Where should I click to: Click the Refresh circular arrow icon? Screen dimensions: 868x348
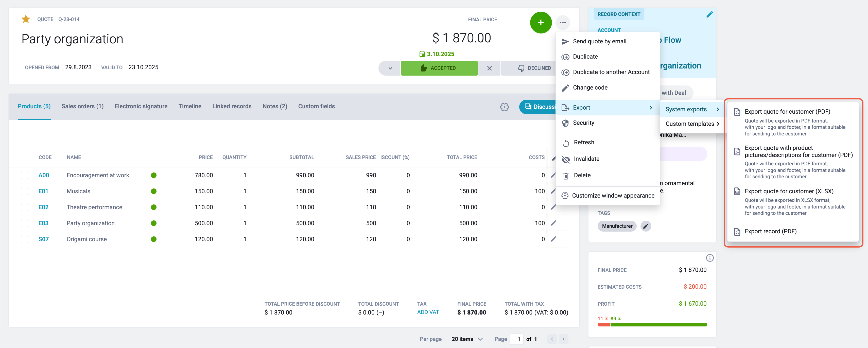[x=566, y=143]
